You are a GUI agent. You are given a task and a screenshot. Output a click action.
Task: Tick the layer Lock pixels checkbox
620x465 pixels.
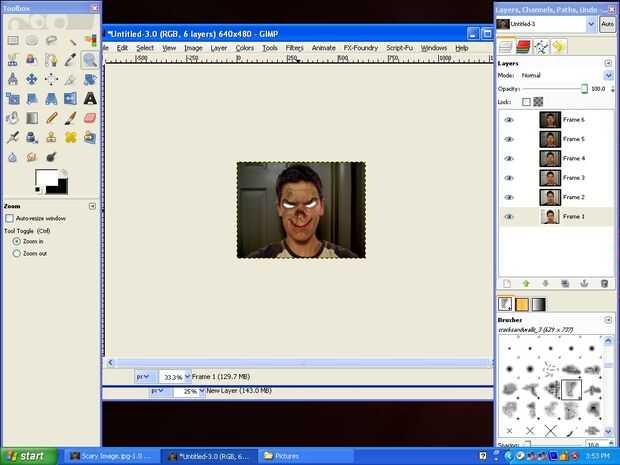coord(526,102)
